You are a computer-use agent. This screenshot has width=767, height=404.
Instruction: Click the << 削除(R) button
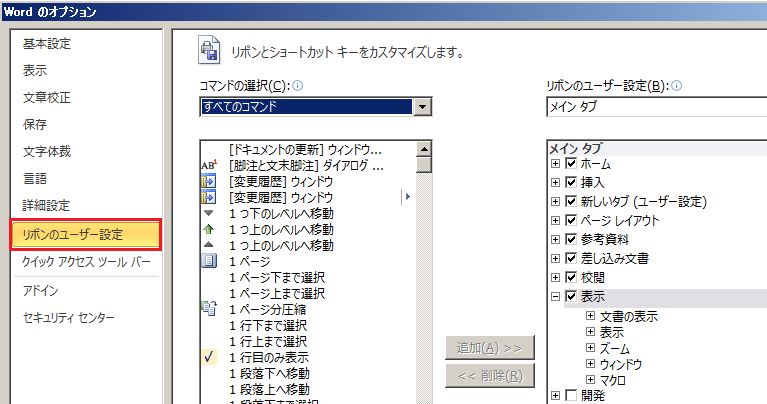coord(490,376)
